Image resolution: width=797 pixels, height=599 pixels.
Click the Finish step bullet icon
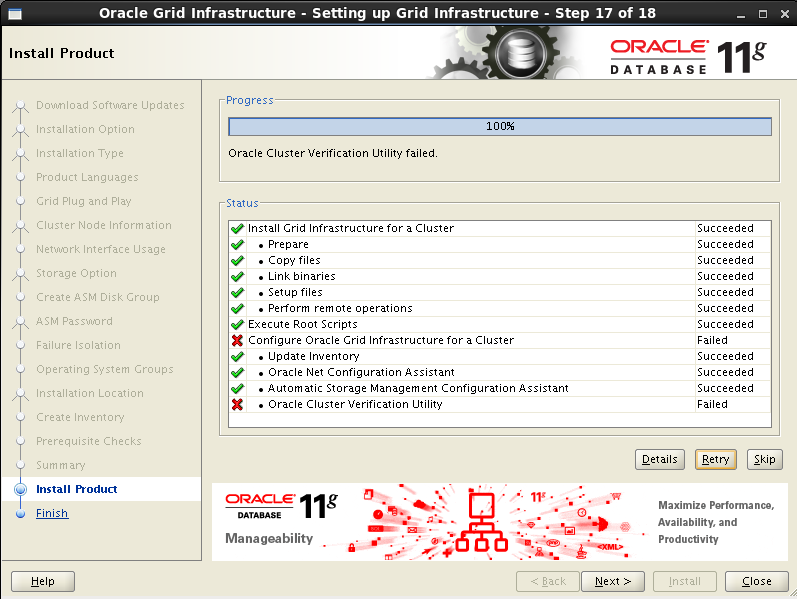point(20,514)
